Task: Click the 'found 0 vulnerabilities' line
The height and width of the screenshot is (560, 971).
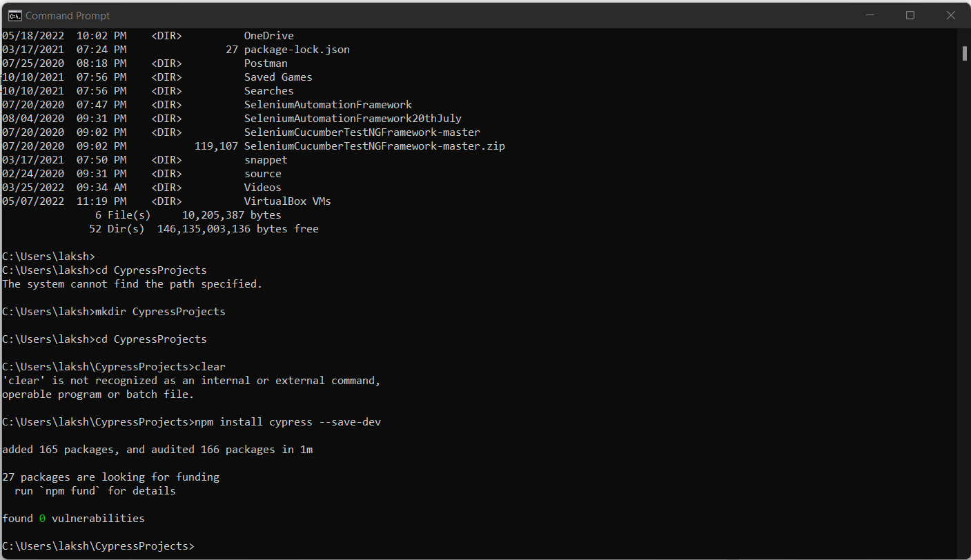Action: [x=73, y=519]
